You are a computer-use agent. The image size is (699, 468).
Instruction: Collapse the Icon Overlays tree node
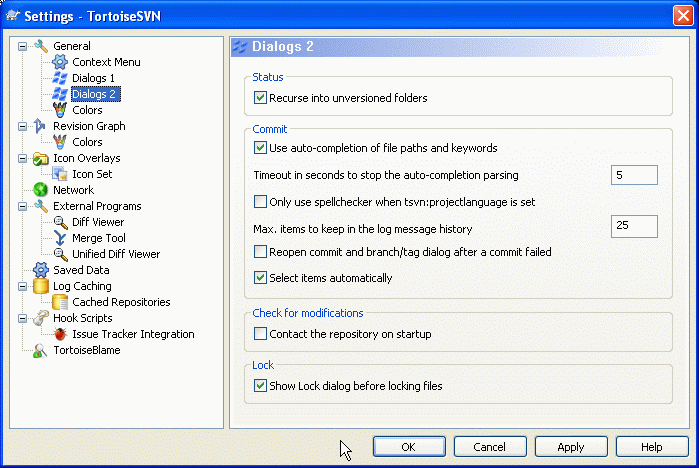click(22, 158)
